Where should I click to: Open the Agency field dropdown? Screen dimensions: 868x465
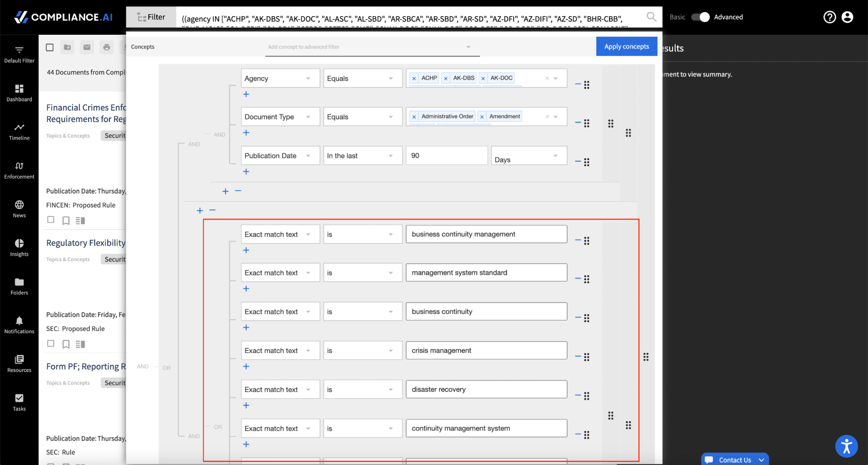[x=280, y=78]
